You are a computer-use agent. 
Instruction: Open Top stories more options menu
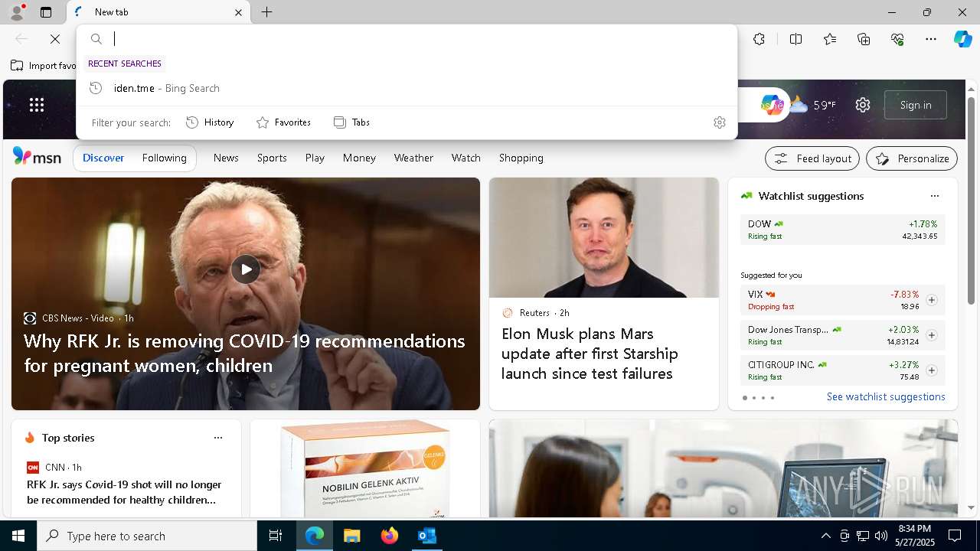[x=218, y=438]
